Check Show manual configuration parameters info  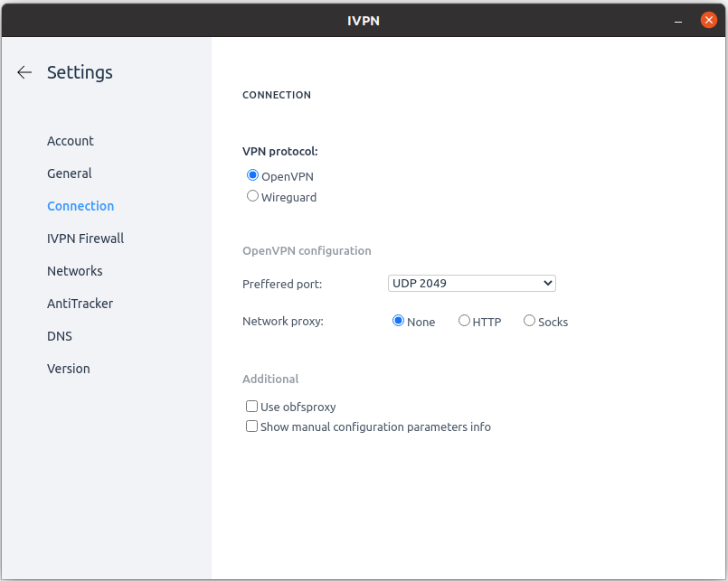point(251,426)
